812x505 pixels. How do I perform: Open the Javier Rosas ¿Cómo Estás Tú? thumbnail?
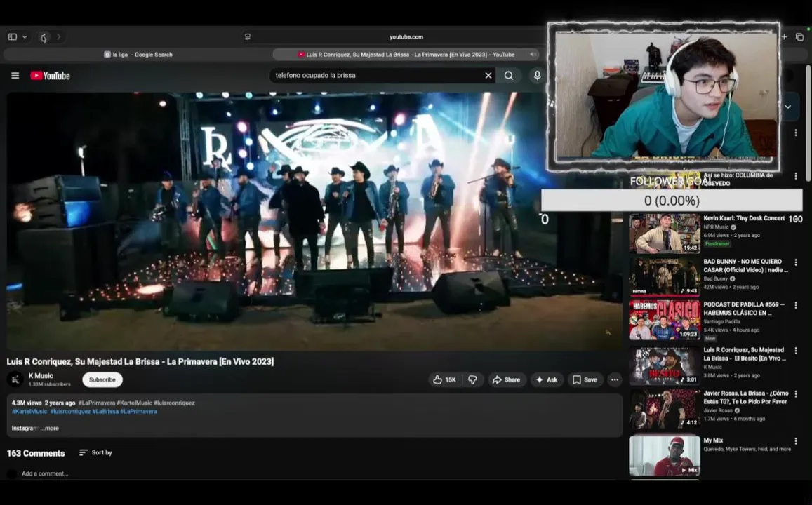pyautogui.click(x=665, y=409)
